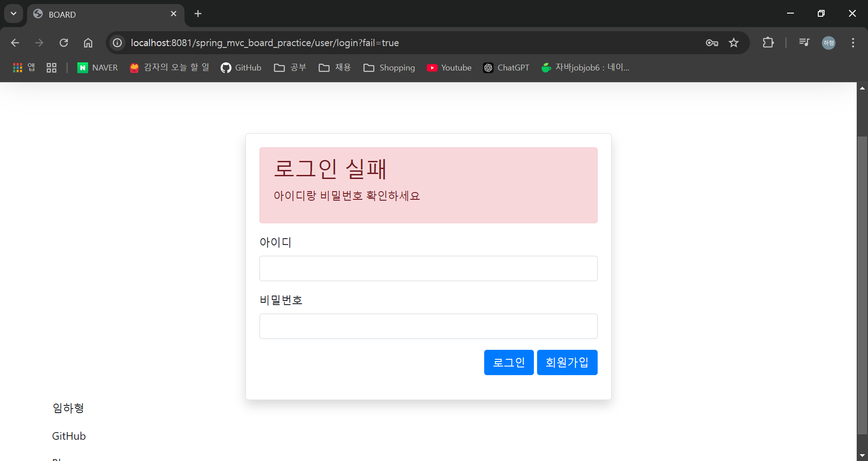Click the address bar URL
868x461 pixels.
coord(265,43)
